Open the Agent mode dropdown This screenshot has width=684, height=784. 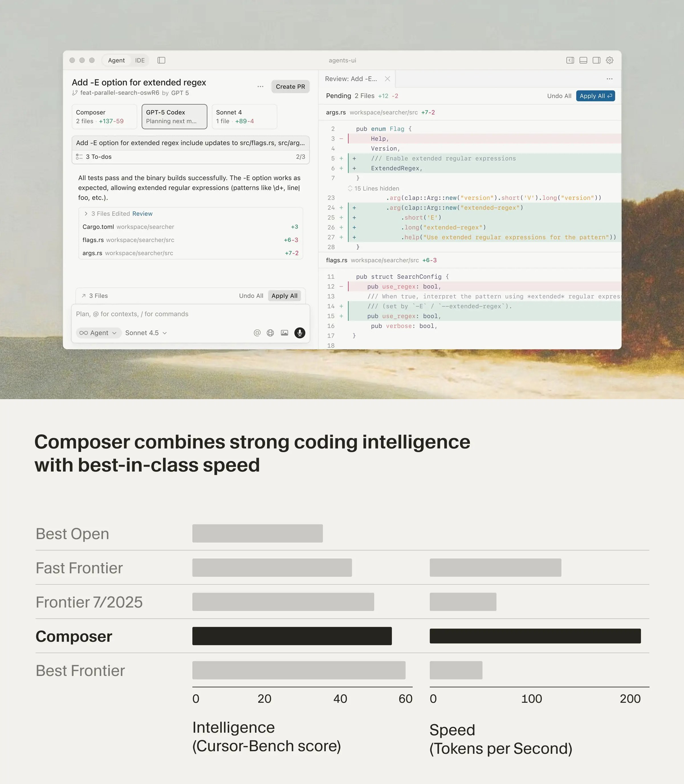[x=99, y=333]
